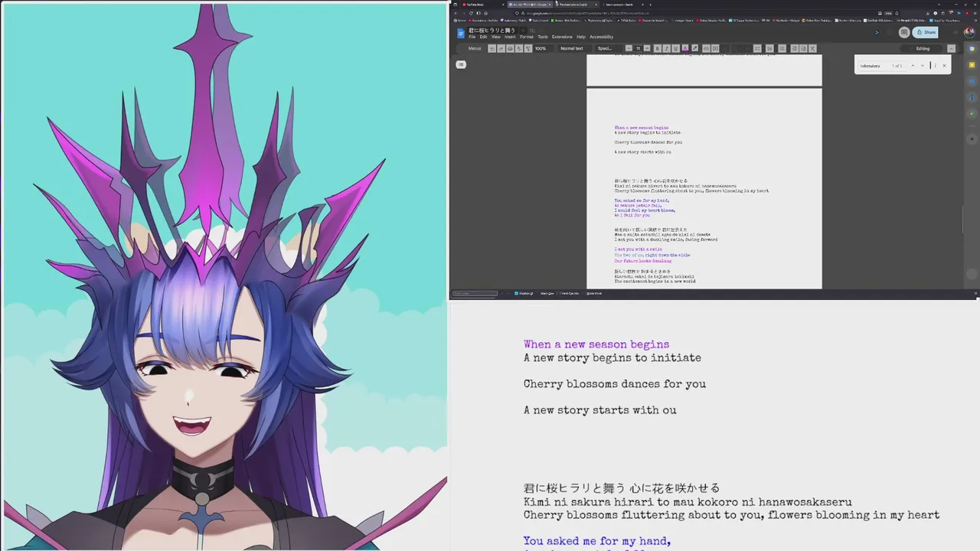Show the document outline icon
The image size is (980, 551).
(x=461, y=64)
